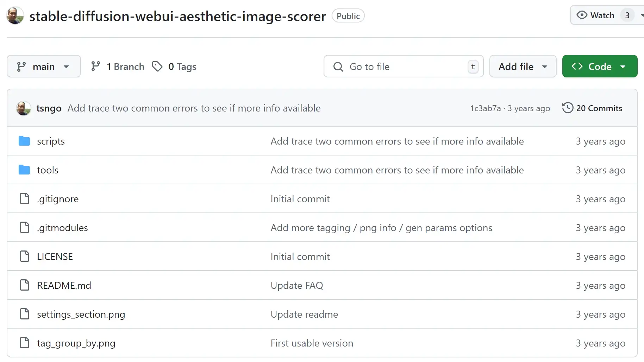Focus the Go to file search field
The width and height of the screenshot is (644, 362).
(x=404, y=66)
